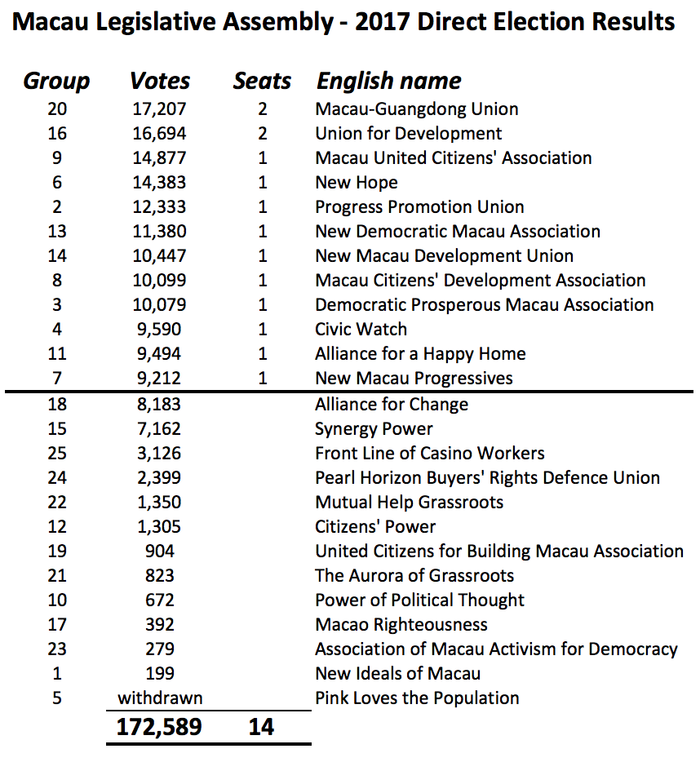Click the New Macau Progressives cell
The image size is (700, 762).
pos(414,379)
